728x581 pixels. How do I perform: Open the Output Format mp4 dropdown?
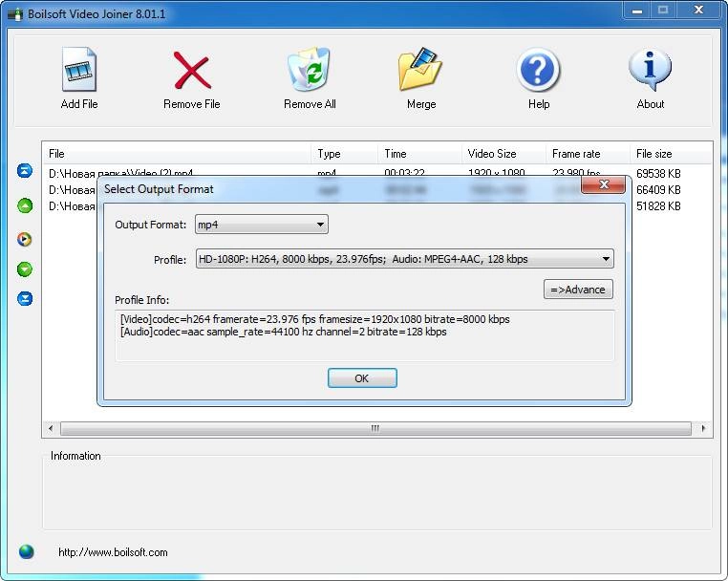click(x=262, y=225)
